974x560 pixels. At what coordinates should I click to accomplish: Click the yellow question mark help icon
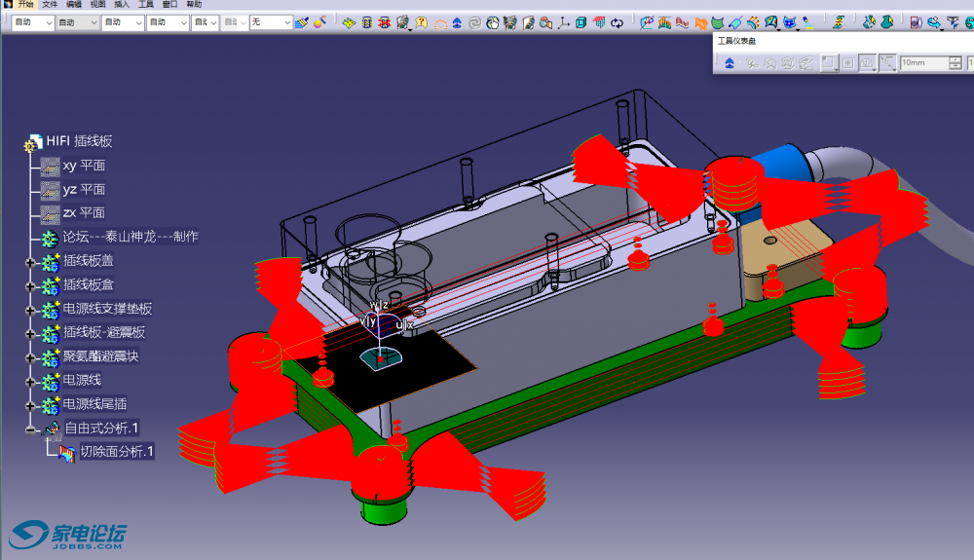(x=421, y=21)
